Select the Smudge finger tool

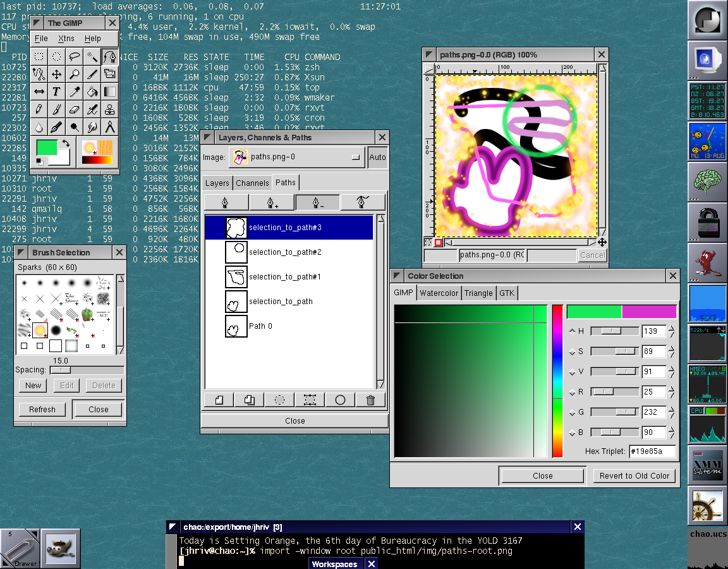[x=92, y=127]
